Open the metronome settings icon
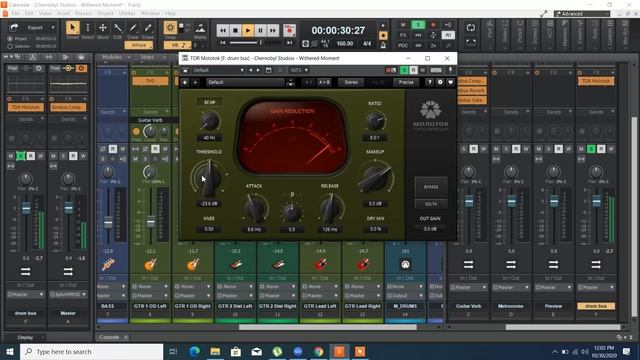 383,45
